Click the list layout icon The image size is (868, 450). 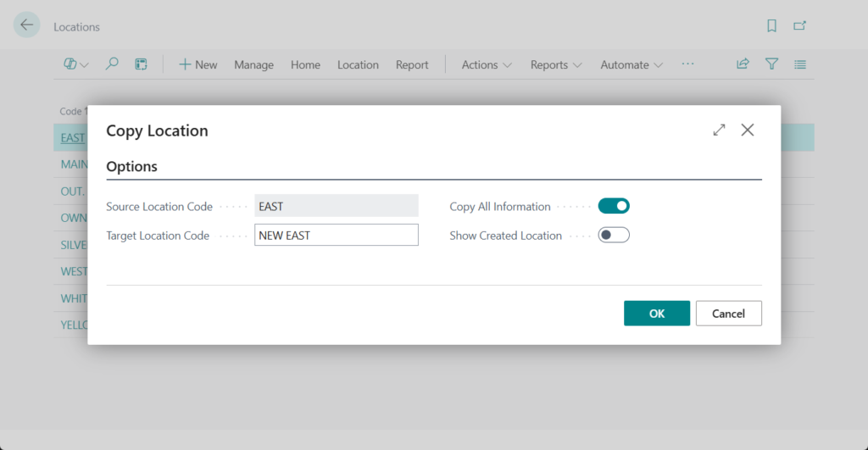[x=799, y=64]
